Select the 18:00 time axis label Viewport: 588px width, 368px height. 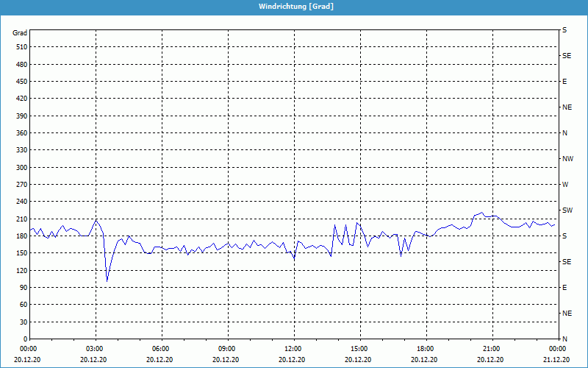point(426,349)
